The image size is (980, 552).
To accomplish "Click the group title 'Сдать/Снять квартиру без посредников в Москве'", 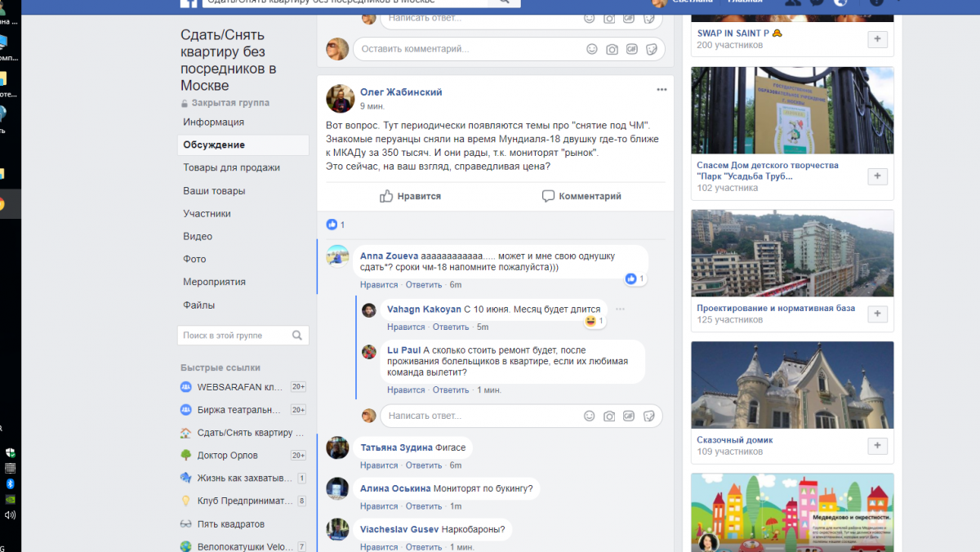I will 229,60.
